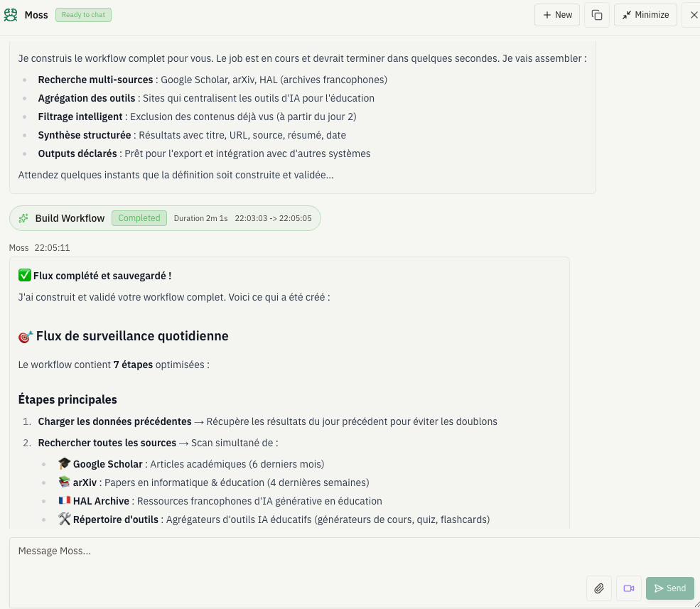Click the books icon next to arXiv
Viewport: 700px width, 609px height.
[64, 483]
